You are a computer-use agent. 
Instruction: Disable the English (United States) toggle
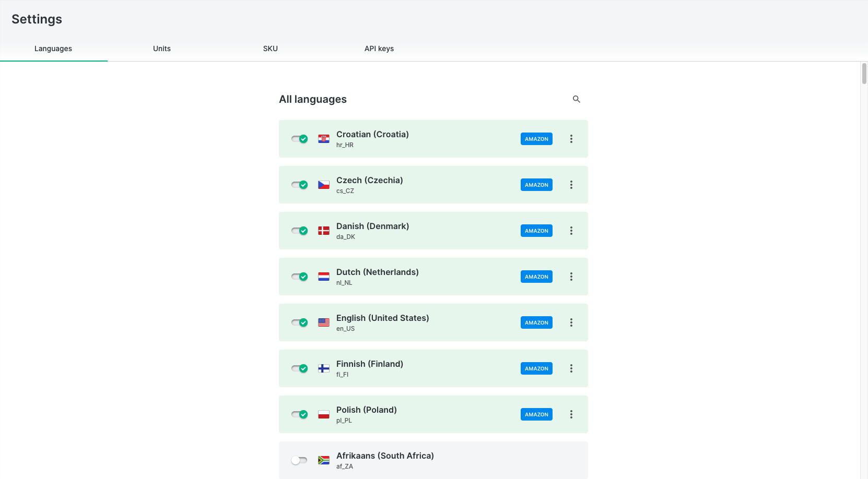(x=299, y=322)
